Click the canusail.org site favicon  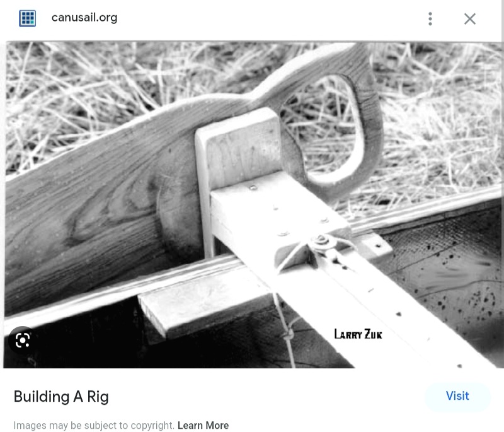point(27,18)
